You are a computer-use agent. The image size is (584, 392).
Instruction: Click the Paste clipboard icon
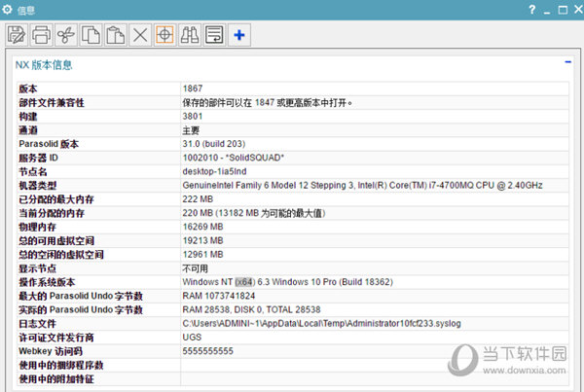[x=116, y=35]
